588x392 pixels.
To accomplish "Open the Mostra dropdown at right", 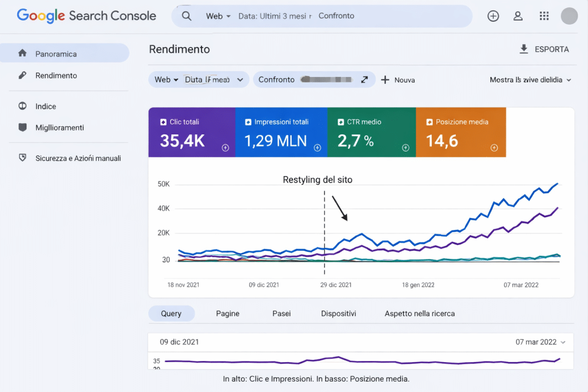I will coord(530,80).
